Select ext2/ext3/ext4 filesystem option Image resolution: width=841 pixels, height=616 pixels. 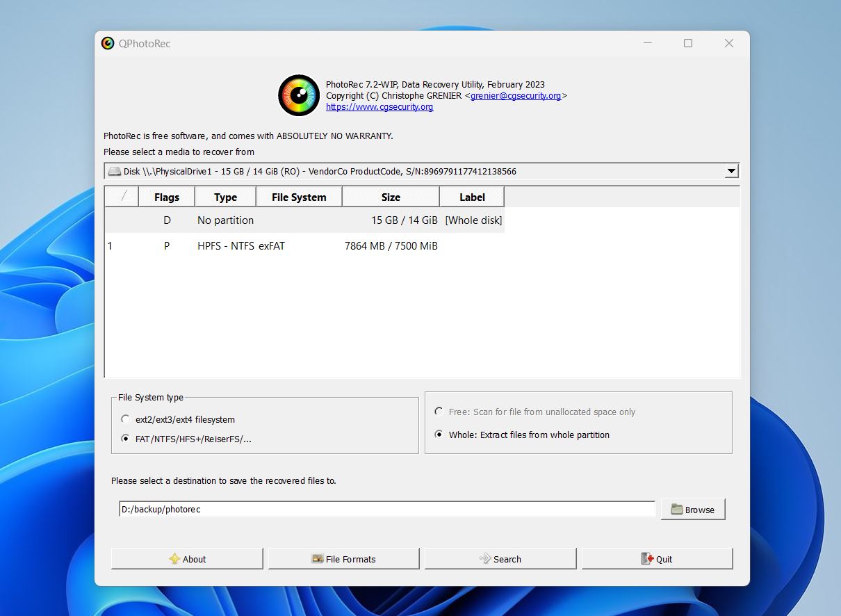[x=125, y=419]
